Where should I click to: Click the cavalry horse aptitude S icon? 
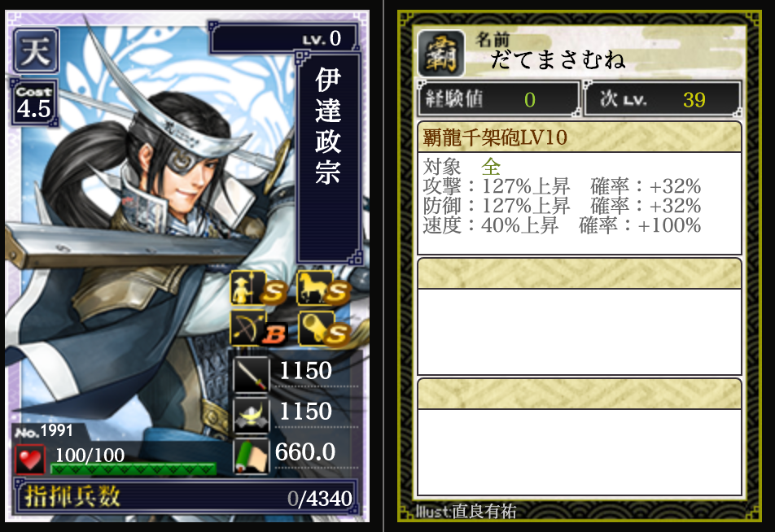324,289
